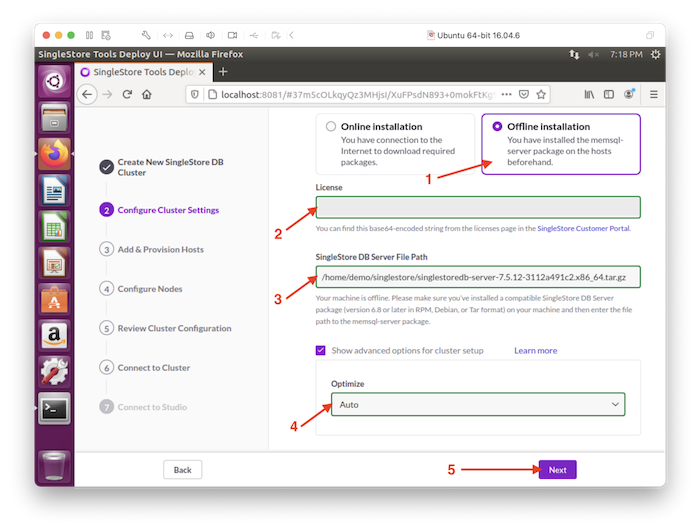The image size is (700, 532).
Task: Open page actions three-dot menu
Action: 506,95
